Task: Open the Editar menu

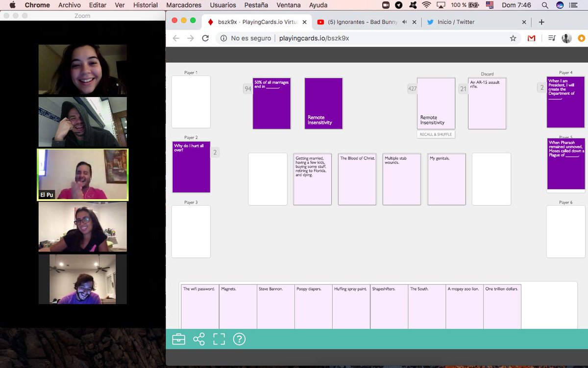Action: 98,5
